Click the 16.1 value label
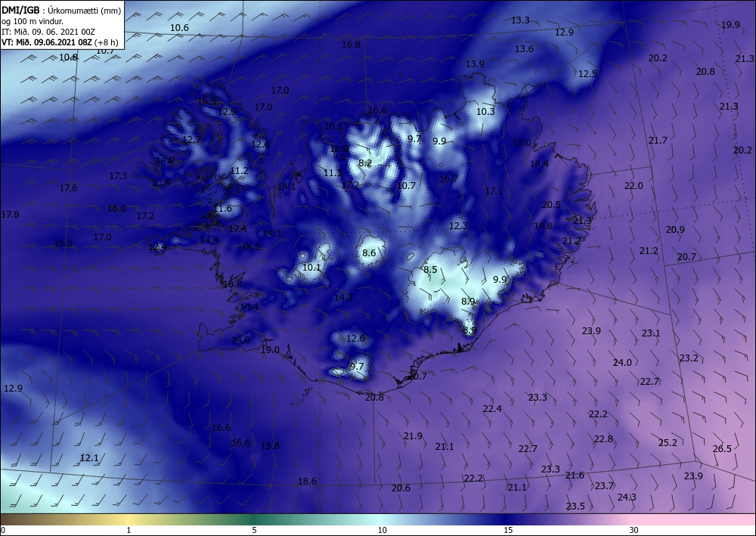 [x=333, y=126]
